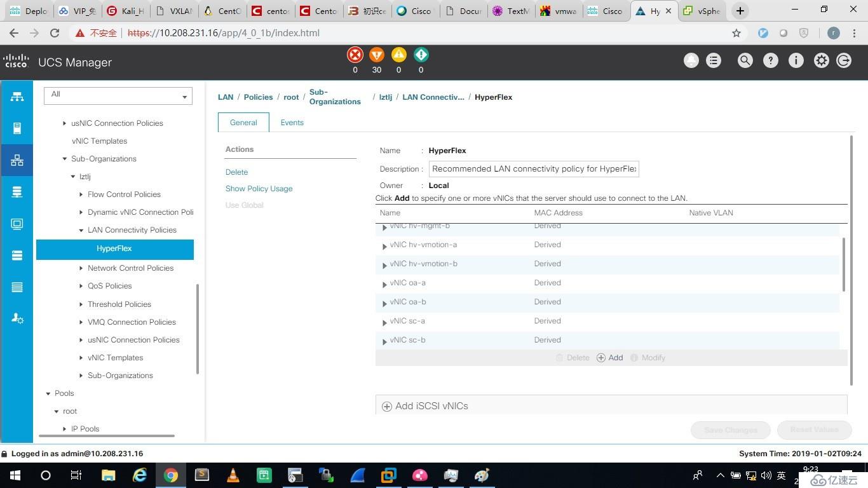Open the Servers section icon in sidebar
The height and width of the screenshot is (488, 868).
[17, 128]
